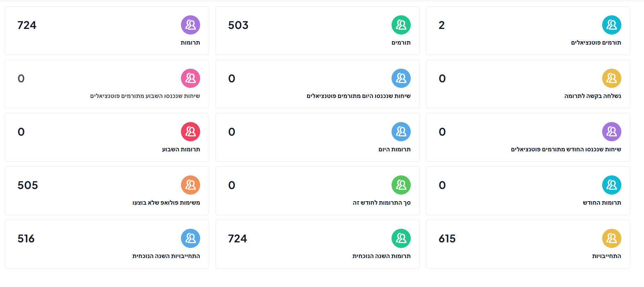This screenshot has width=644, height=287.
Task: Click the purple icon above תרומות
Action: point(190,25)
